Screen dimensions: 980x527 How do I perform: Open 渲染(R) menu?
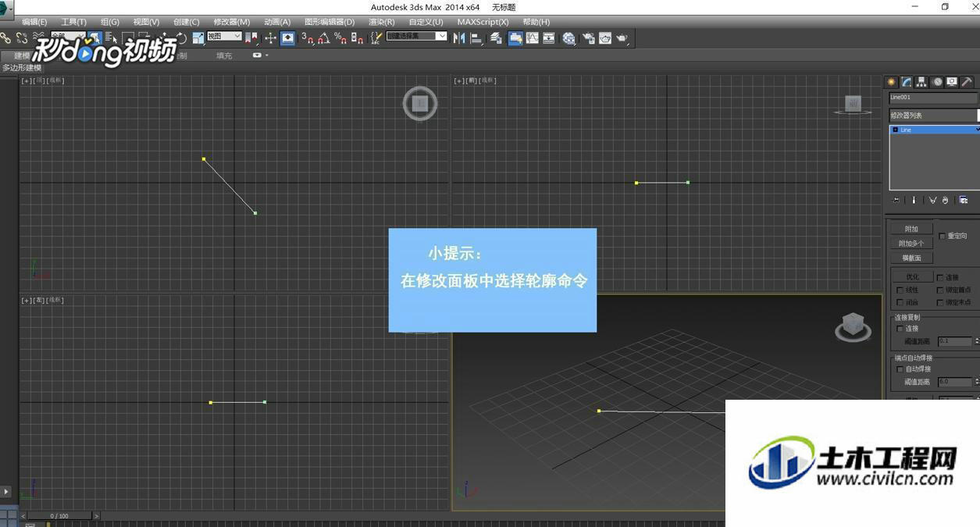point(382,22)
